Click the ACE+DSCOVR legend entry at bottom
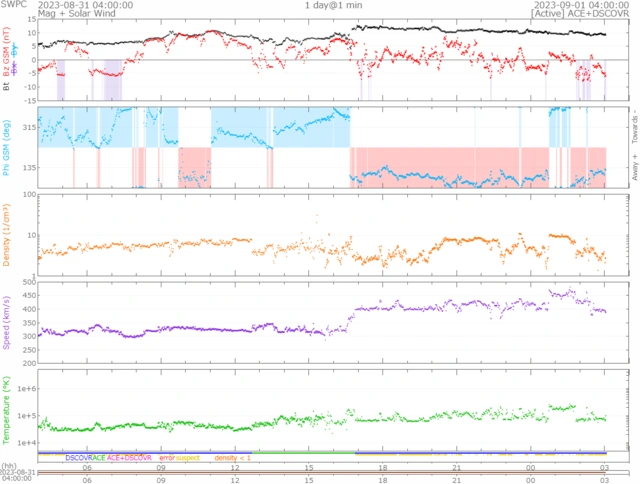The width and height of the screenshot is (640, 484). tap(130, 458)
